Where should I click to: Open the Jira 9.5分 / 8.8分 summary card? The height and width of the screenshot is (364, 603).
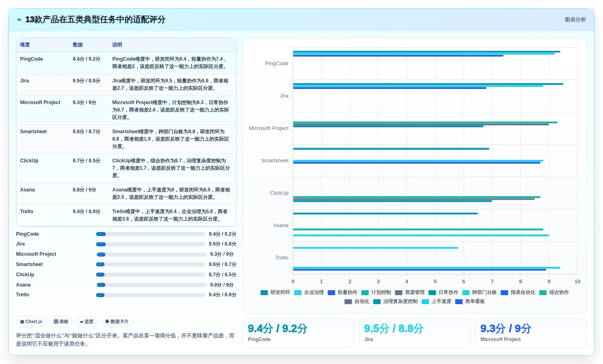pos(414,333)
